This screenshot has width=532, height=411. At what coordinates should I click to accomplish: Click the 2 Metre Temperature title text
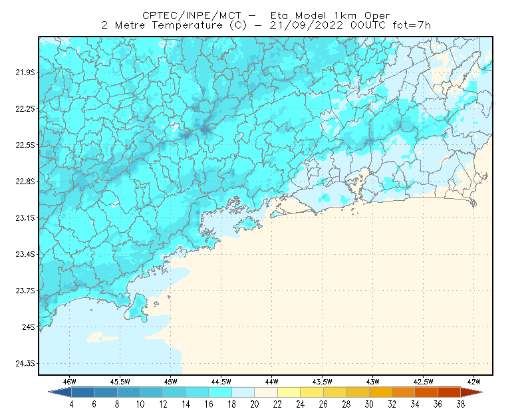[162, 25]
